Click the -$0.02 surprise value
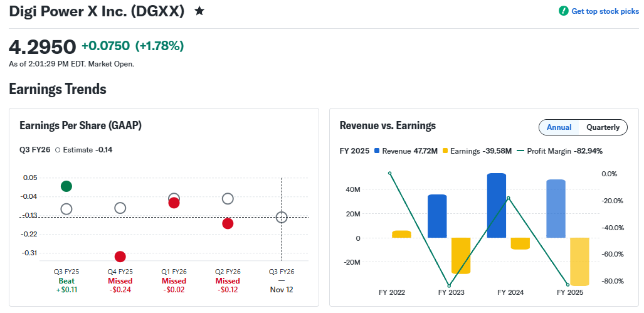This screenshot has height=313, width=644. tap(174, 290)
